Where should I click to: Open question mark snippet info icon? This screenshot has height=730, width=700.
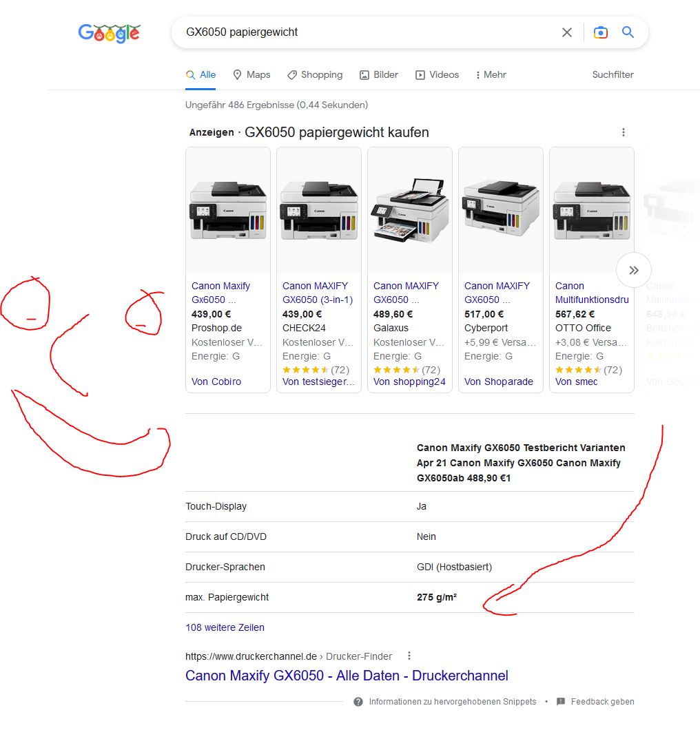[358, 702]
